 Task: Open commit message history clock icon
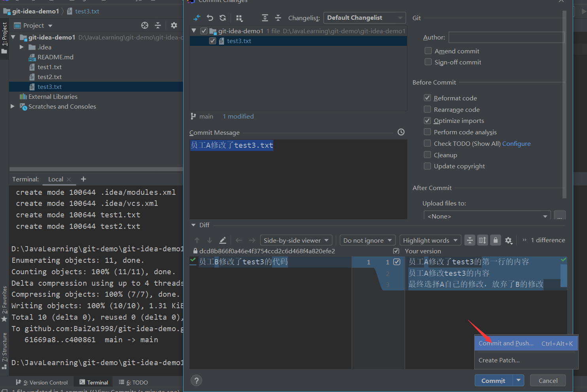[x=401, y=132]
